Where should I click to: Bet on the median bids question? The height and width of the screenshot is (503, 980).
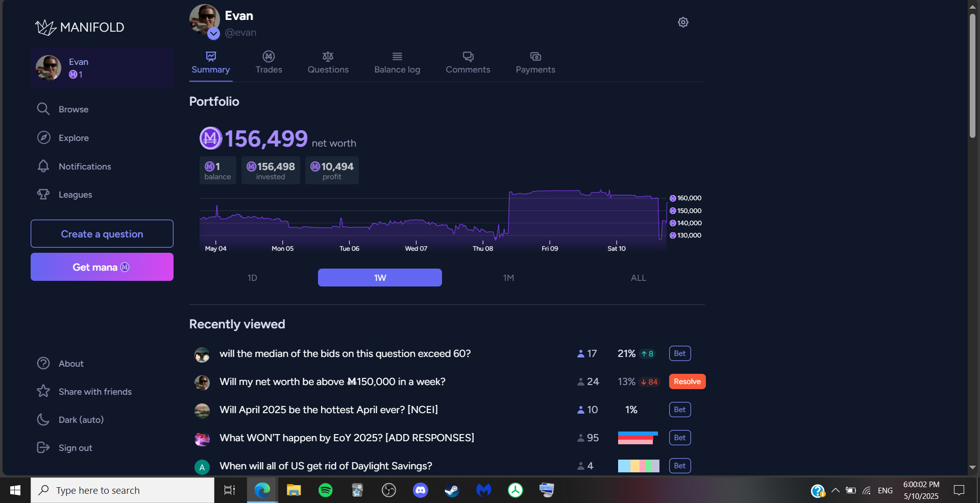pos(680,353)
